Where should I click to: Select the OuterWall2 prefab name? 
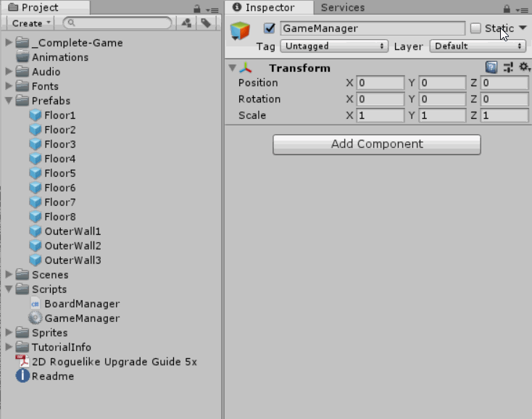(73, 246)
